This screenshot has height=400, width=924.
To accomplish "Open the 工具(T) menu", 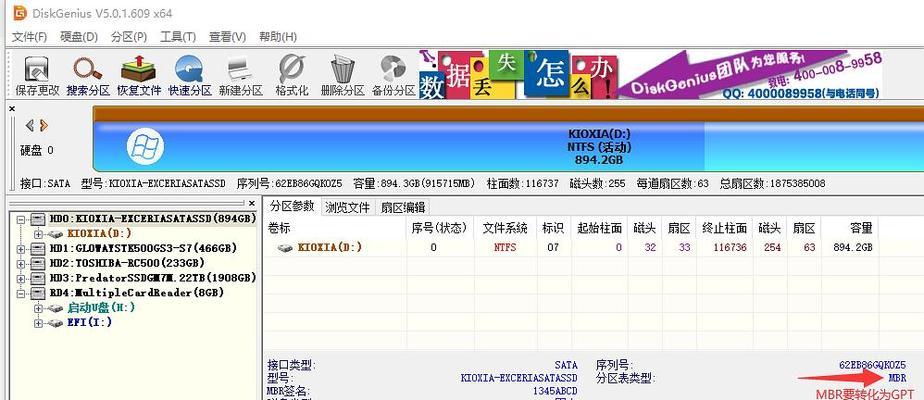I will click(178, 37).
